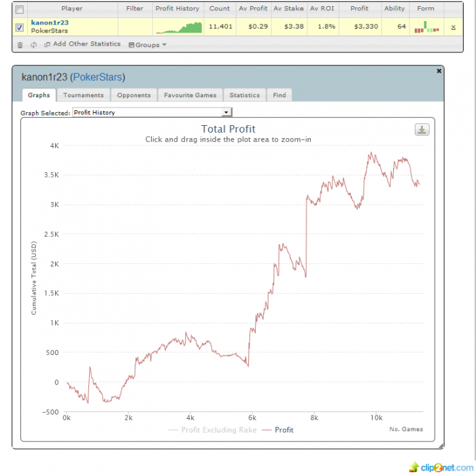Switch to the Opponents tab
476x474 pixels.
(134, 95)
